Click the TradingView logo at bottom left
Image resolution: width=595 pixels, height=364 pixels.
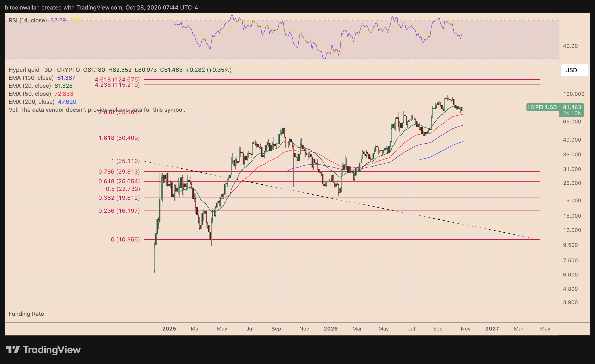click(x=43, y=350)
